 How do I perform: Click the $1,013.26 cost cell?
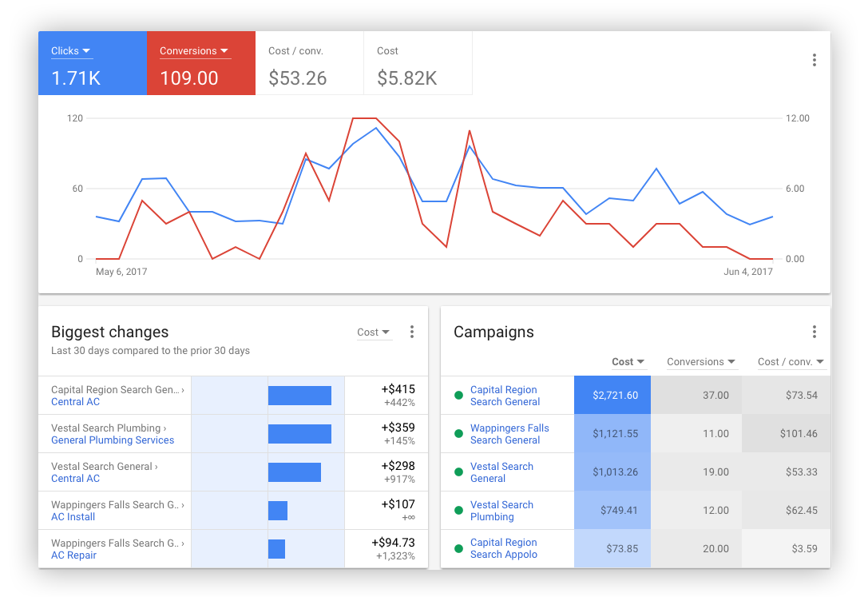click(x=612, y=472)
